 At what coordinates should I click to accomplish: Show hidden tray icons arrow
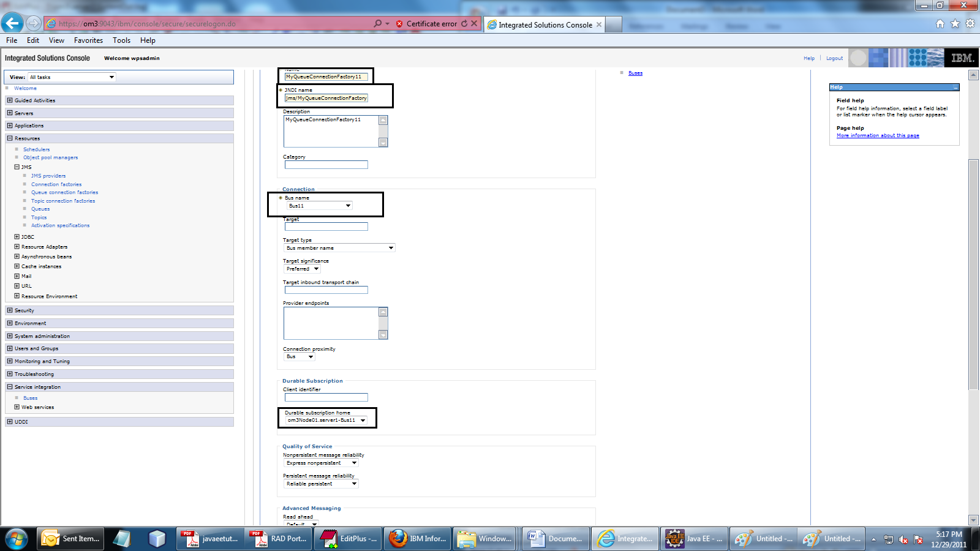coord(874,539)
